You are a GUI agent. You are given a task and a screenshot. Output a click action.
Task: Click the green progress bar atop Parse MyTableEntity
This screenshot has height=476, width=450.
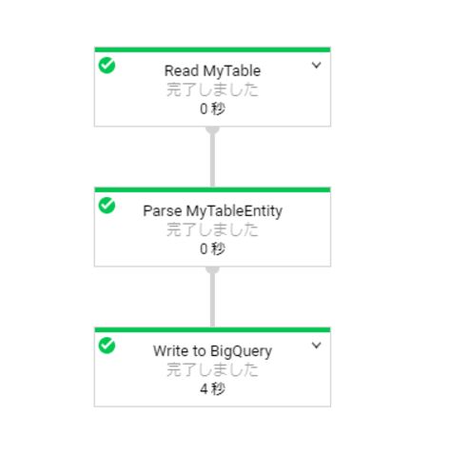[x=212, y=189]
